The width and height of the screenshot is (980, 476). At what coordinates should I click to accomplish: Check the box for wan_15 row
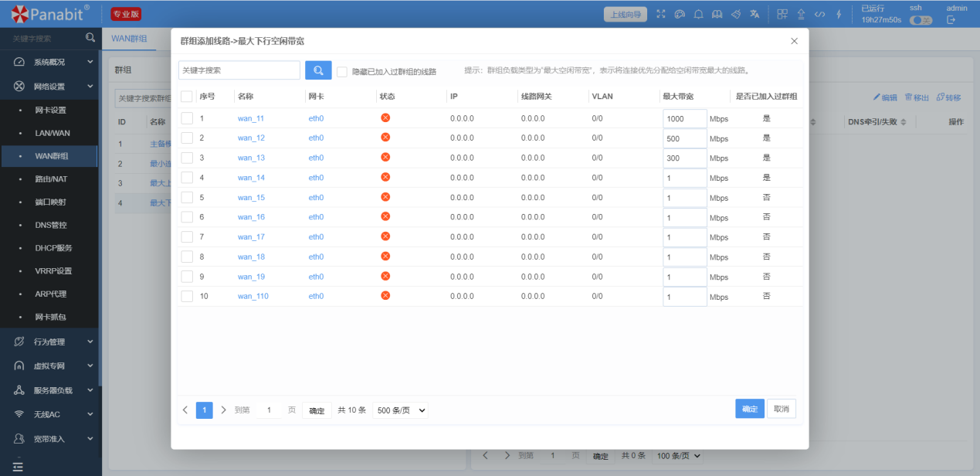point(187,197)
